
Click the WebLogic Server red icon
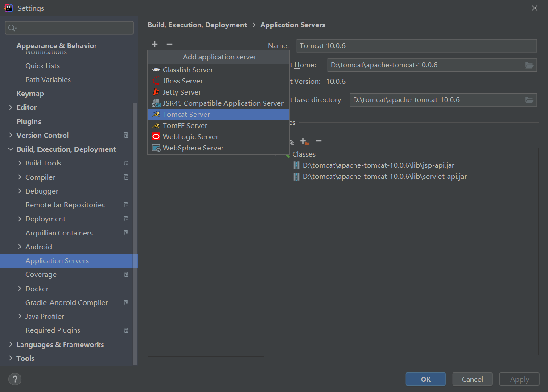click(x=156, y=137)
